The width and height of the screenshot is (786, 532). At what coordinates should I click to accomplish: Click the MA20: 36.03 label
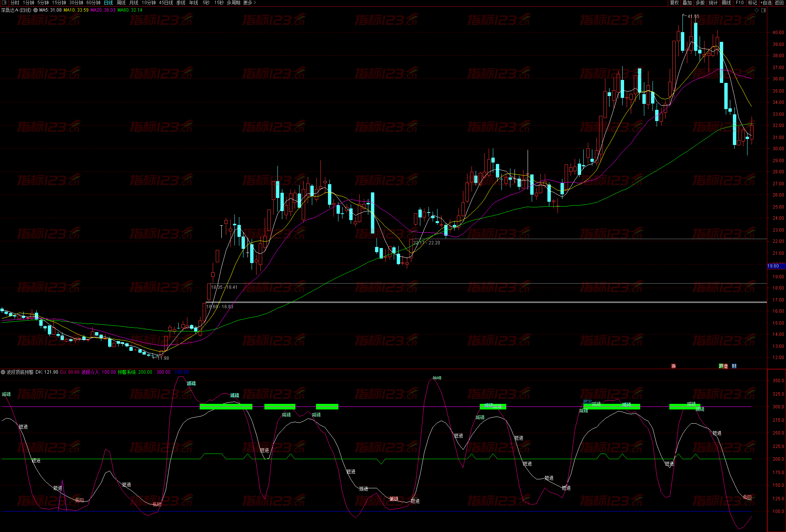pos(103,10)
